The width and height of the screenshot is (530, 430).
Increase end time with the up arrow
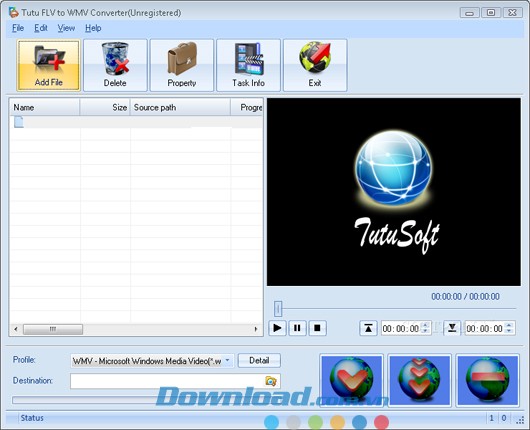tap(509, 325)
